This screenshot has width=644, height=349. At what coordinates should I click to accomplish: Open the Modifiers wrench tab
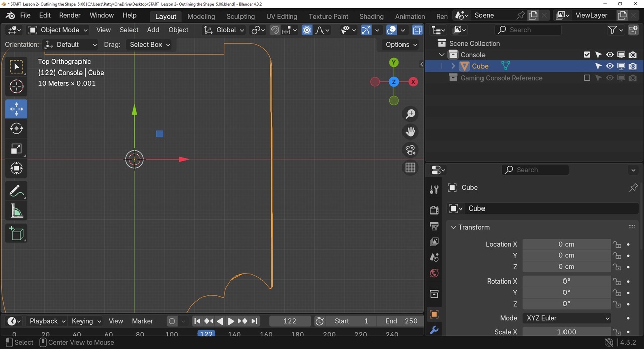(434, 330)
